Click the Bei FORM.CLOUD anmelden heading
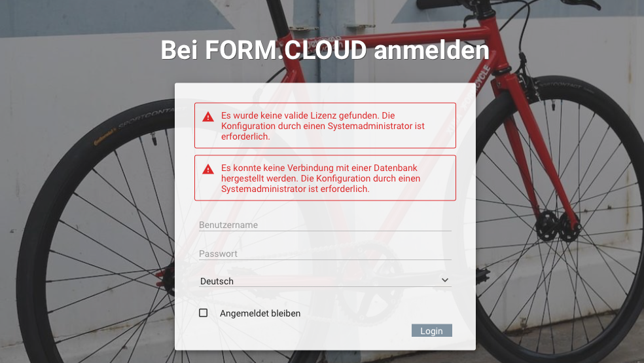Image resolution: width=644 pixels, height=363 pixels. pos(325,50)
